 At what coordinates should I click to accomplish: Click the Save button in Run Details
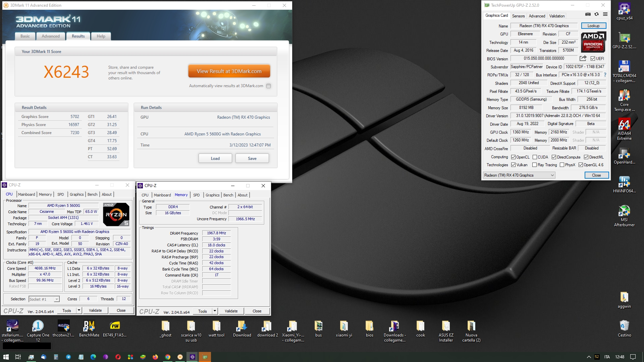click(x=252, y=158)
